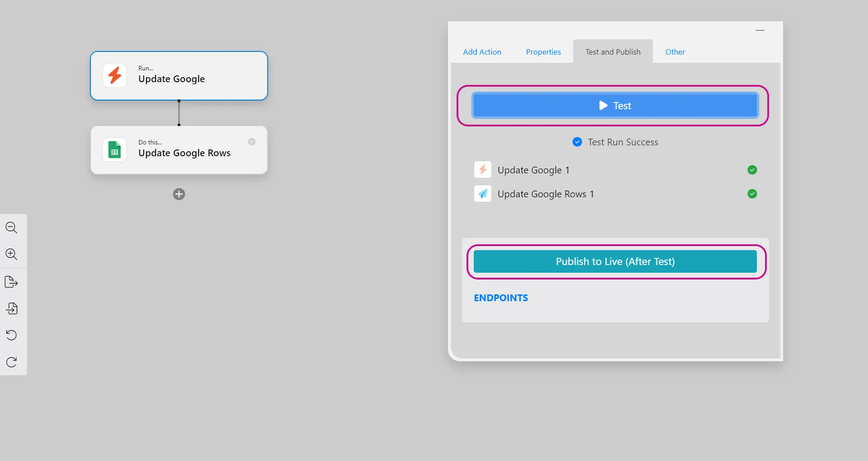The width and height of the screenshot is (868, 461).
Task: Go to the Other tab
Action: pos(675,52)
